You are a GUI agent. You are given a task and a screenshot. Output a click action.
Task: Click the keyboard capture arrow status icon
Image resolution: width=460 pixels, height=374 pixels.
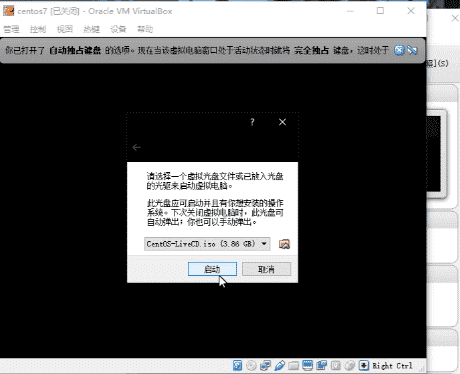(364, 366)
